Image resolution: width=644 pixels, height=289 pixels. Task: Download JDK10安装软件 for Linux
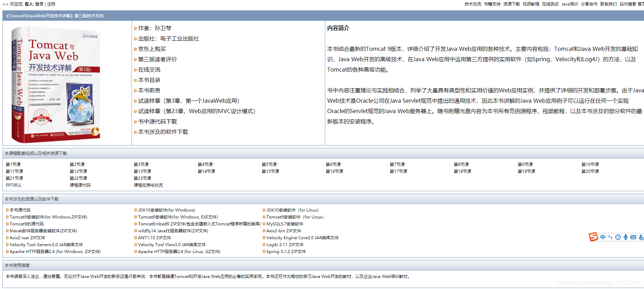coord(292,210)
